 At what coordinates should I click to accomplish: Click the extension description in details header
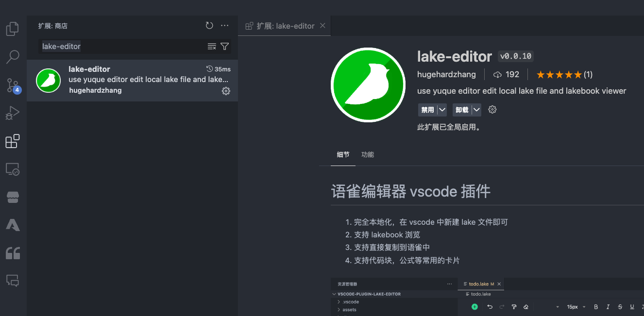(522, 91)
